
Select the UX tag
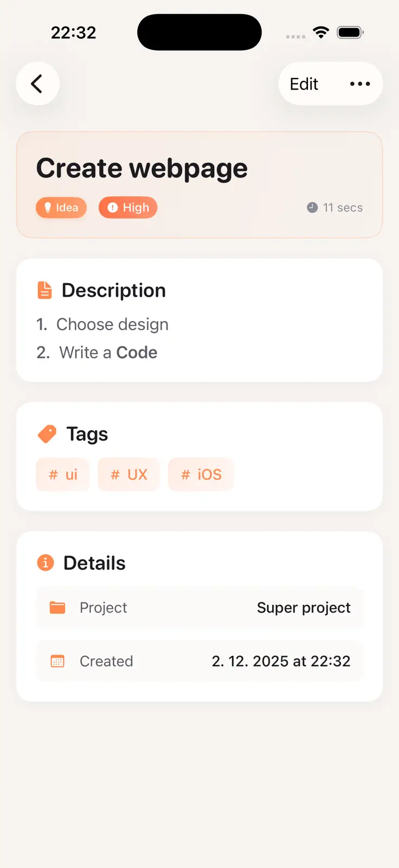click(129, 474)
